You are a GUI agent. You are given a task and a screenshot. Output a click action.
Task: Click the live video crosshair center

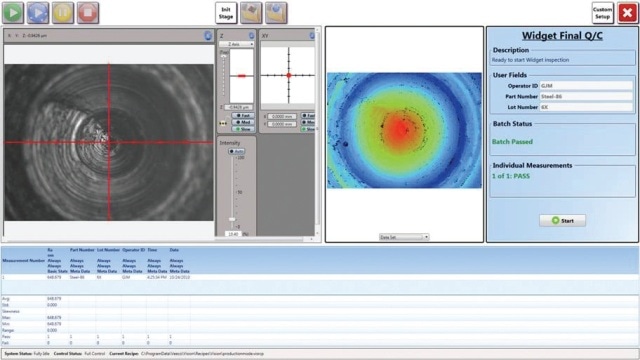click(109, 142)
